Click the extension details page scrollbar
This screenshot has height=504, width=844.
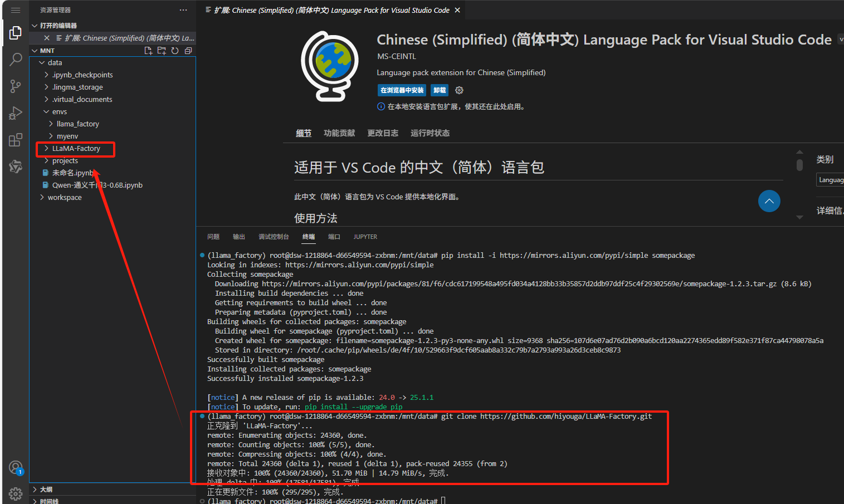pyautogui.click(x=799, y=165)
